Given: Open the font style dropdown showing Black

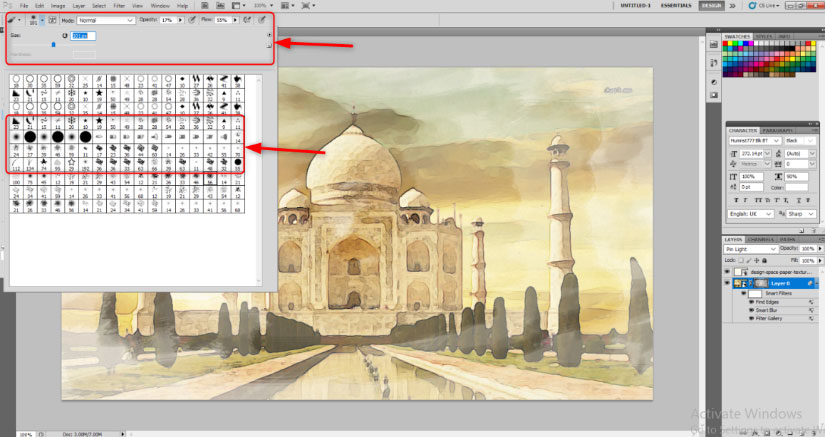Looking at the screenshot, I should point(800,140).
